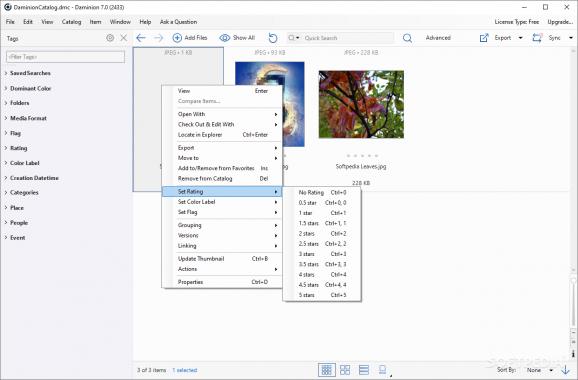Set rating to No Rating

(x=322, y=192)
